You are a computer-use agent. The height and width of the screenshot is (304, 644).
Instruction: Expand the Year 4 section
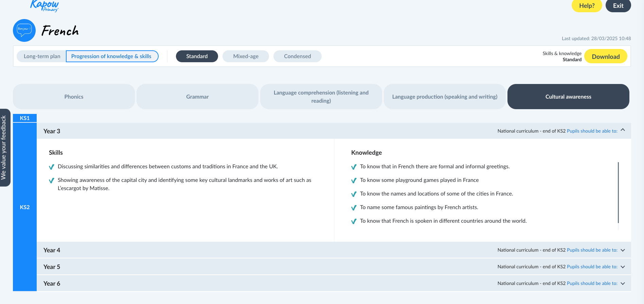[52, 250]
